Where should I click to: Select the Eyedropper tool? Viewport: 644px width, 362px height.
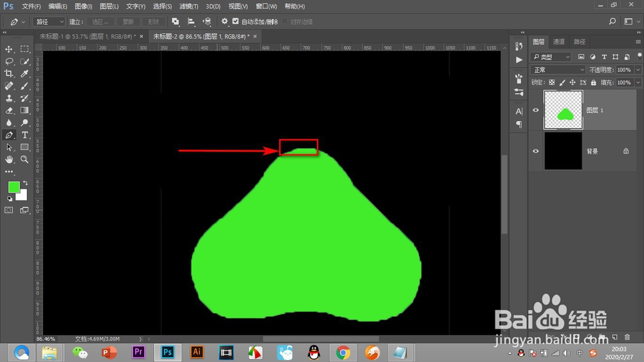click(x=24, y=73)
